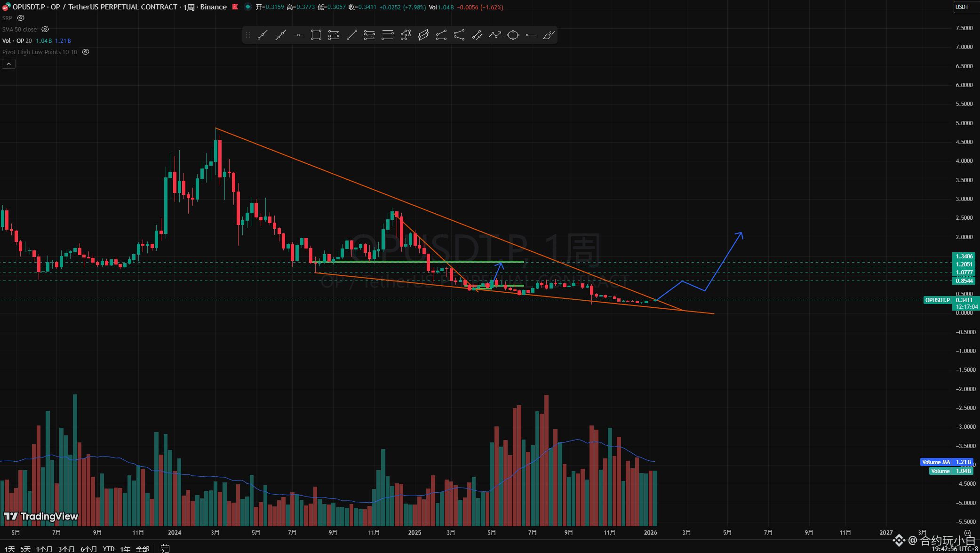Select the ellipse drawing tool
The width and height of the screenshot is (980, 553).
tap(513, 35)
